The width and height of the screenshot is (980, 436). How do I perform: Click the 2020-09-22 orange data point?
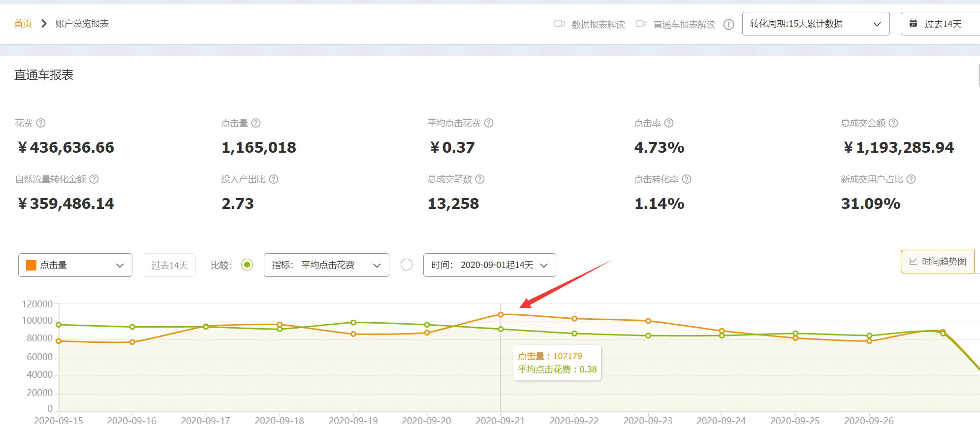tap(574, 319)
